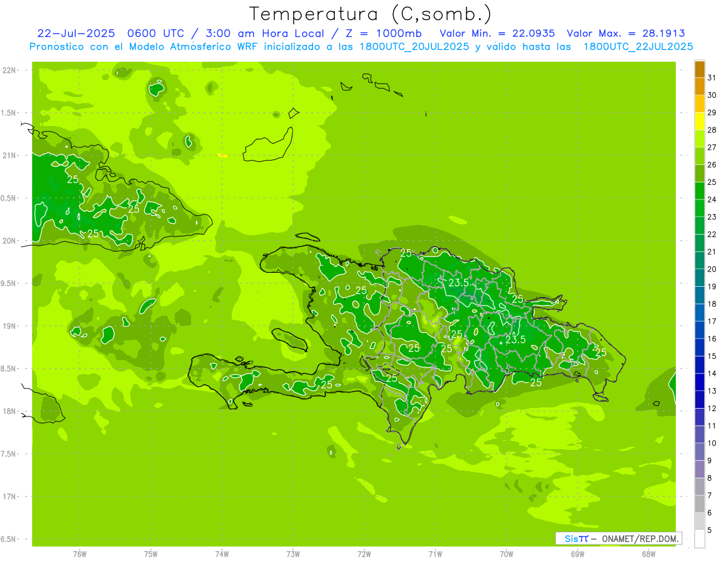This screenshot has width=728, height=562.
Task: Click the '31' color scale label
Action: (712, 78)
